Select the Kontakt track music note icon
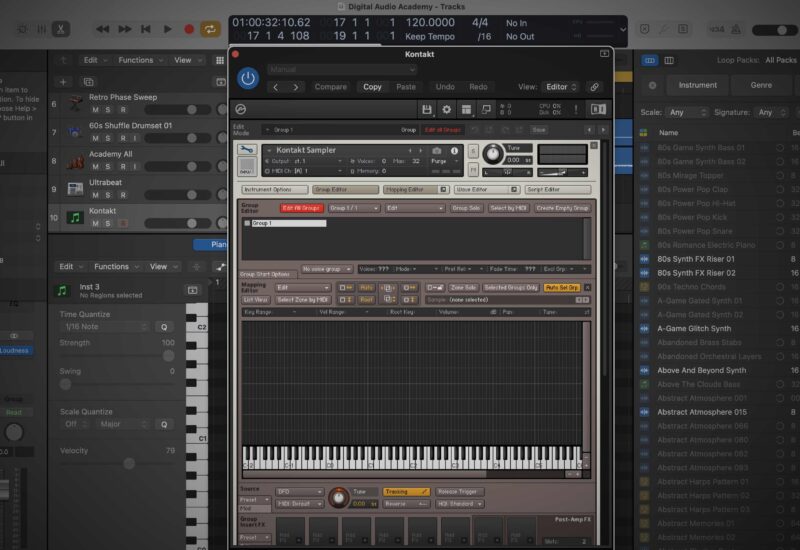This screenshot has width=800, height=550. pos(75,217)
